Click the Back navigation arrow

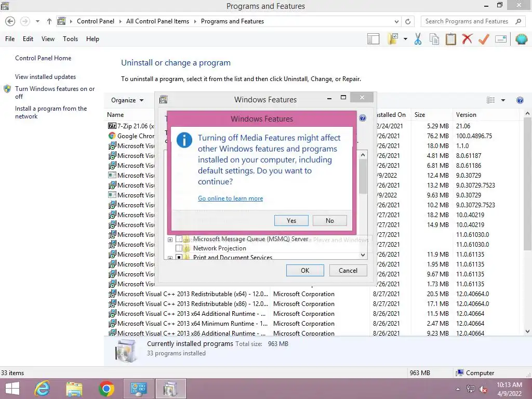click(x=10, y=21)
